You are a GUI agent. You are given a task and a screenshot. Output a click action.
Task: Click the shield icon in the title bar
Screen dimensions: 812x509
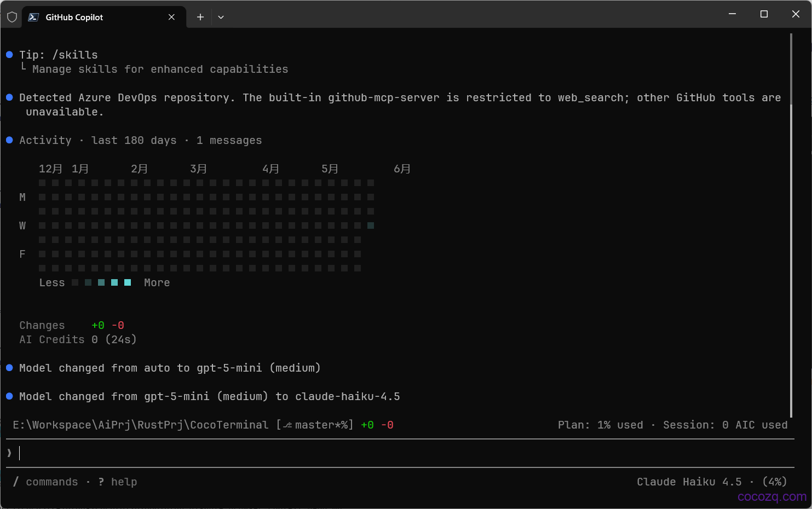12,17
